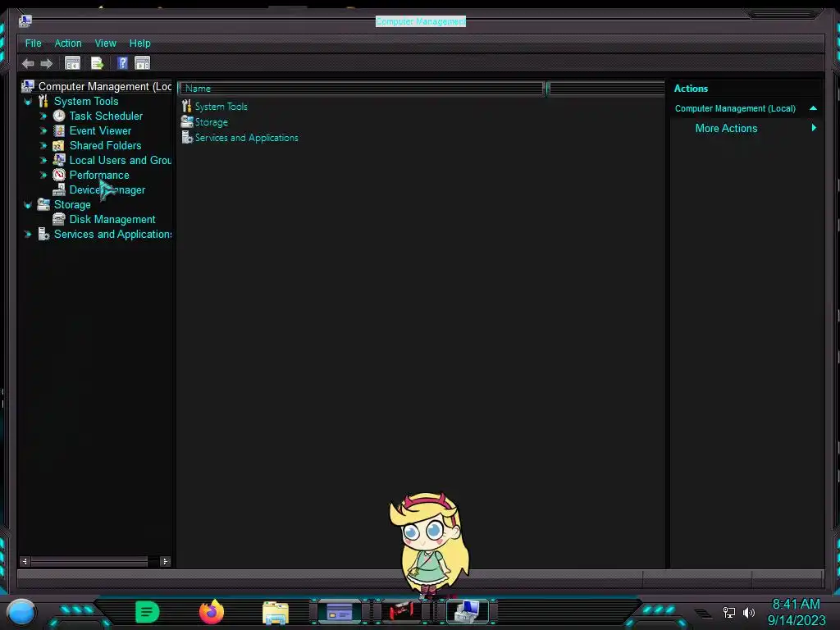Click the Export List toolbar icon
The height and width of the screenshot is (630, 840).
click(x=97, y=63)
